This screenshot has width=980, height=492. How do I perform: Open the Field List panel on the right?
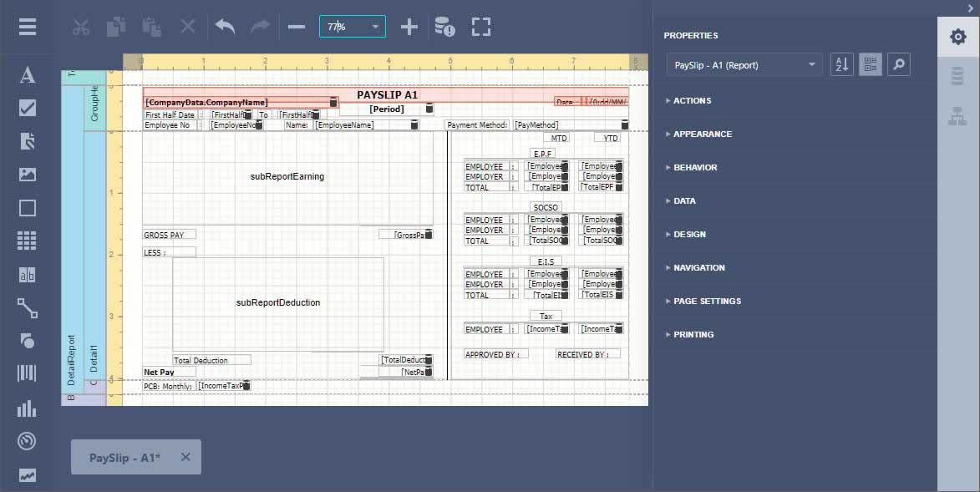(x=958, y=71)
